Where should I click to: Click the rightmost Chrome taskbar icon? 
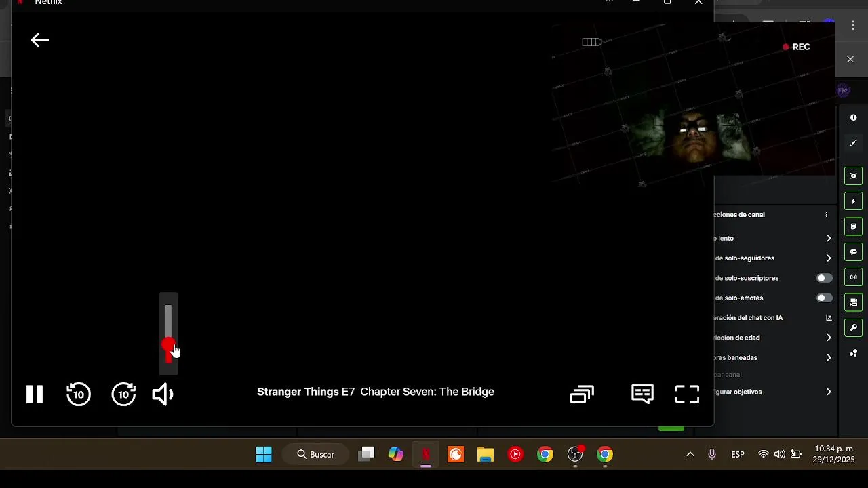point(605,454)
